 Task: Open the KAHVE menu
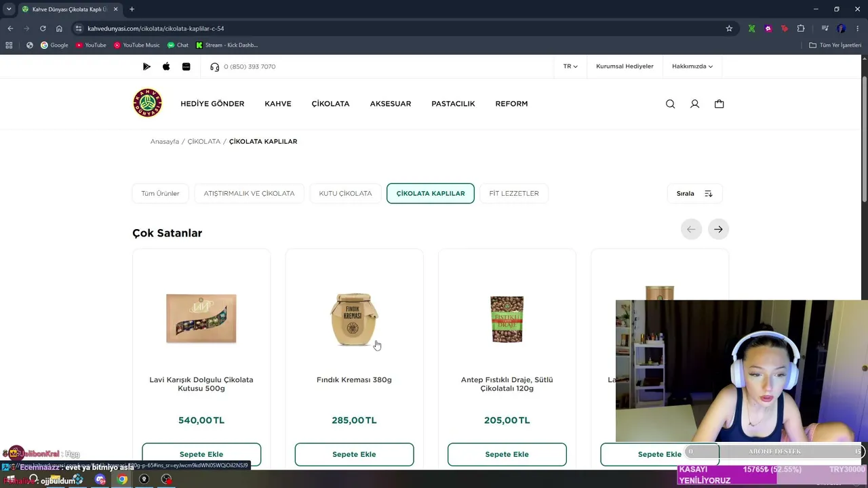(278, 104)
